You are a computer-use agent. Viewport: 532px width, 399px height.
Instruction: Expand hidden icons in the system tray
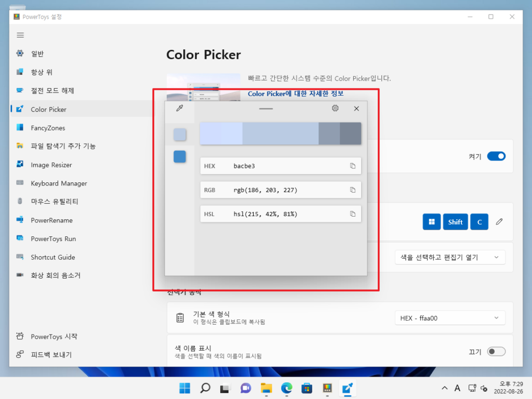tap(444, 388)
